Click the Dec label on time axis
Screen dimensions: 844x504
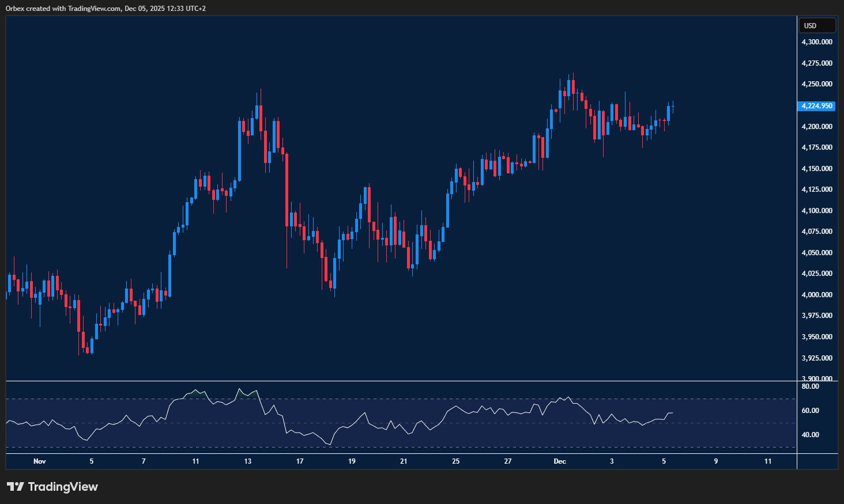coord(559,461)
